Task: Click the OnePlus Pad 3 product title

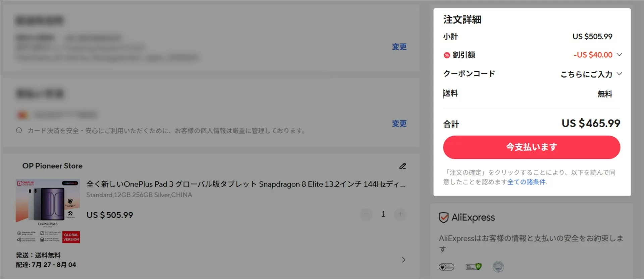Action: click(246, 184)
